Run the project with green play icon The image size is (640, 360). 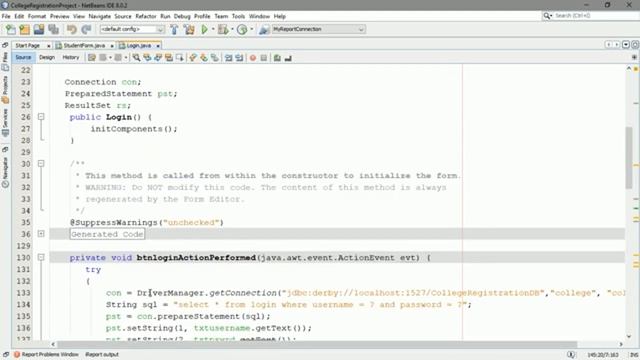[x=204, y=29]
